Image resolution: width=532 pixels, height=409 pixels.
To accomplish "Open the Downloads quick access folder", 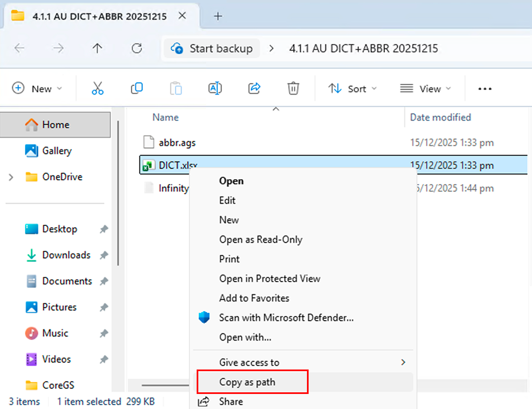I will coord(66,255).
